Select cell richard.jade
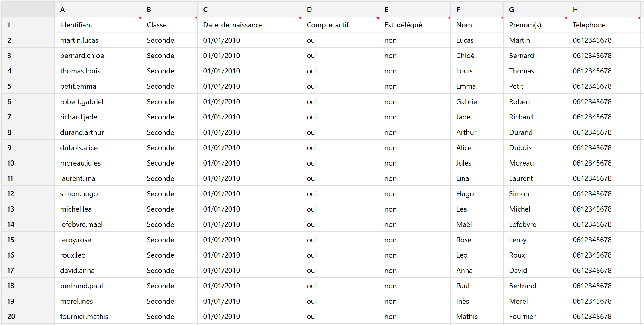The image size is (644, 325). [98, 117]
